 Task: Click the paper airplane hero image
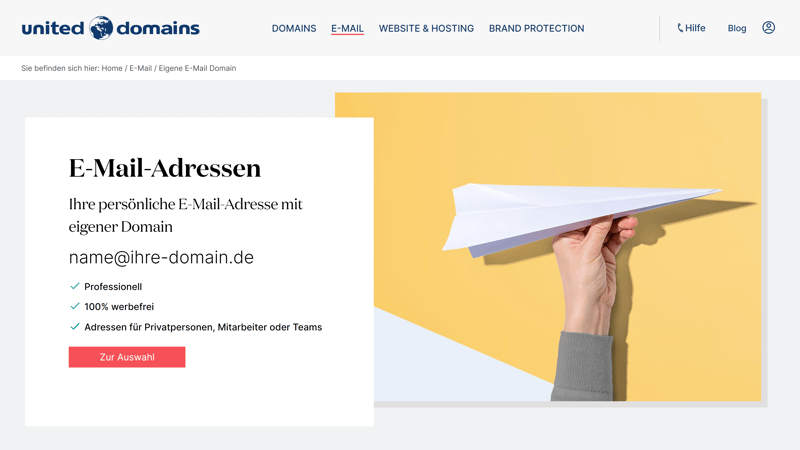[567, 246]
